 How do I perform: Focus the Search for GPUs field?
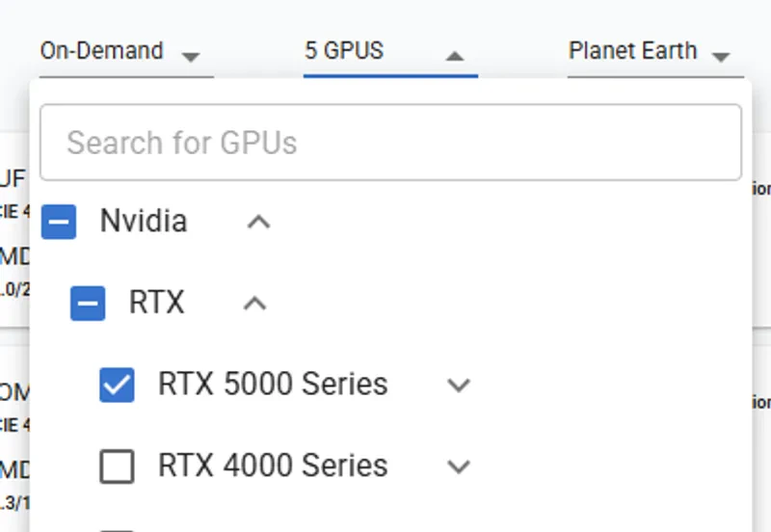click(x=391, y=142)
